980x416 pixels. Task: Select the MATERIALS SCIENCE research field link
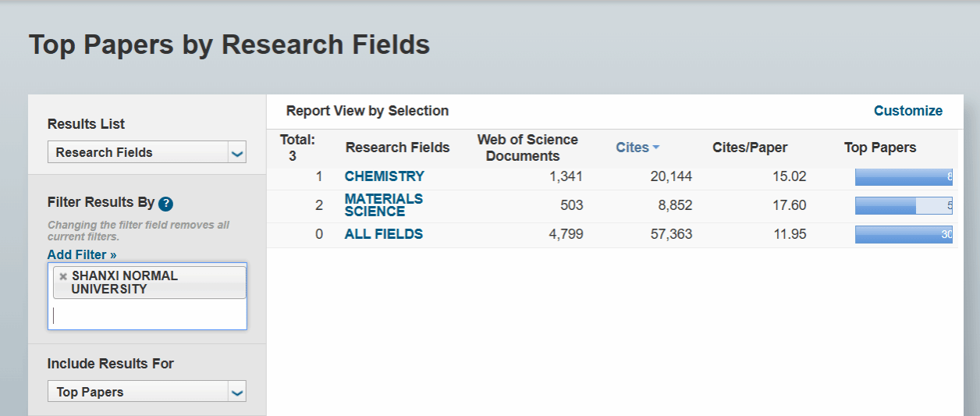point(383,205)
